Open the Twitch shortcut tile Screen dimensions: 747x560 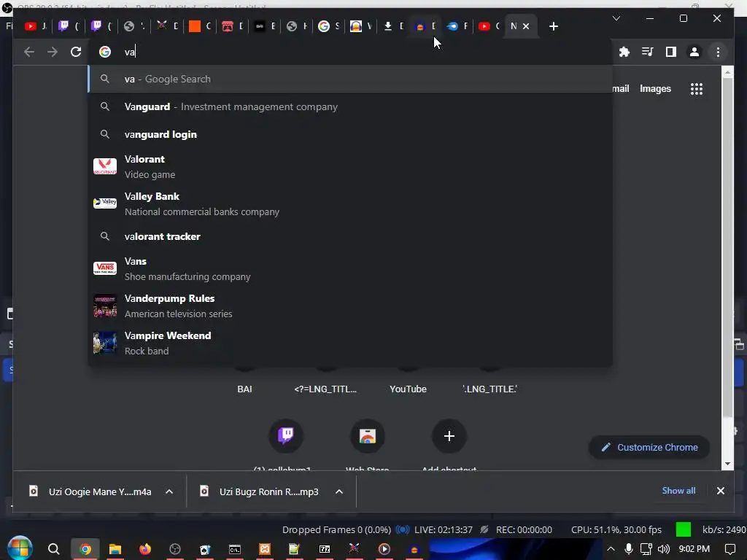(x=286, y=436)
